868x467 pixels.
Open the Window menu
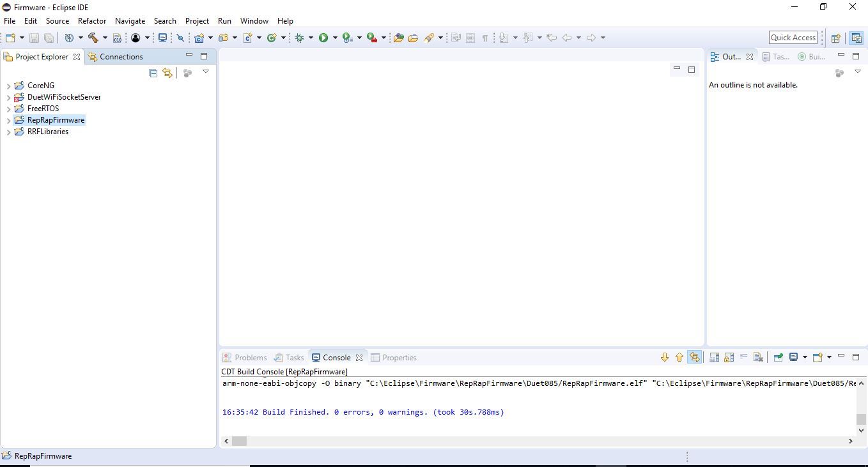click(x=254, y=21)
